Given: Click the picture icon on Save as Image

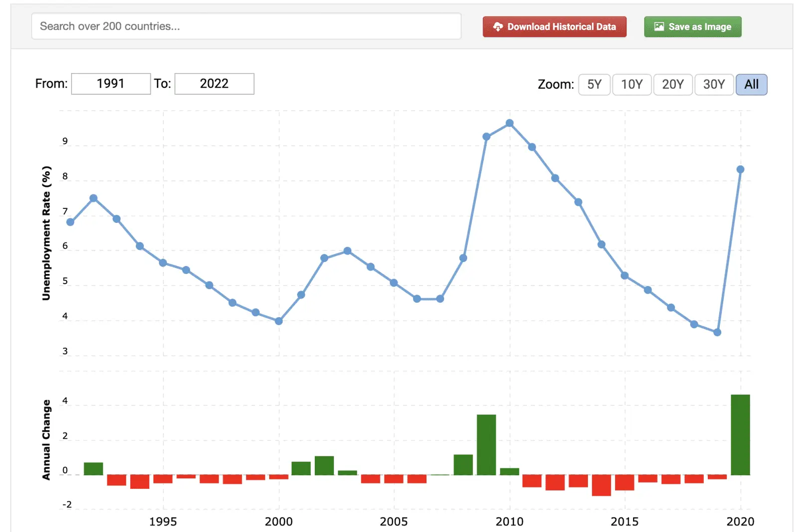Looking at the screenshot, I should pos(659,27).
